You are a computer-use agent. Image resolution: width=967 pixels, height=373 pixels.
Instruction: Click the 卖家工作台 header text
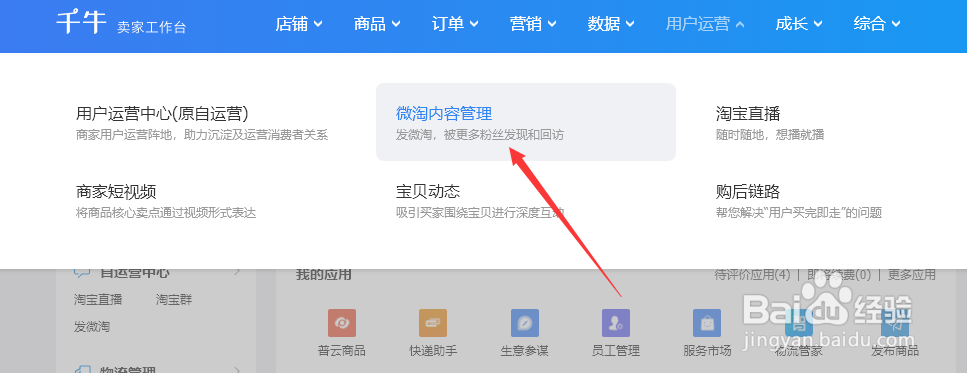tap(152, 27)
